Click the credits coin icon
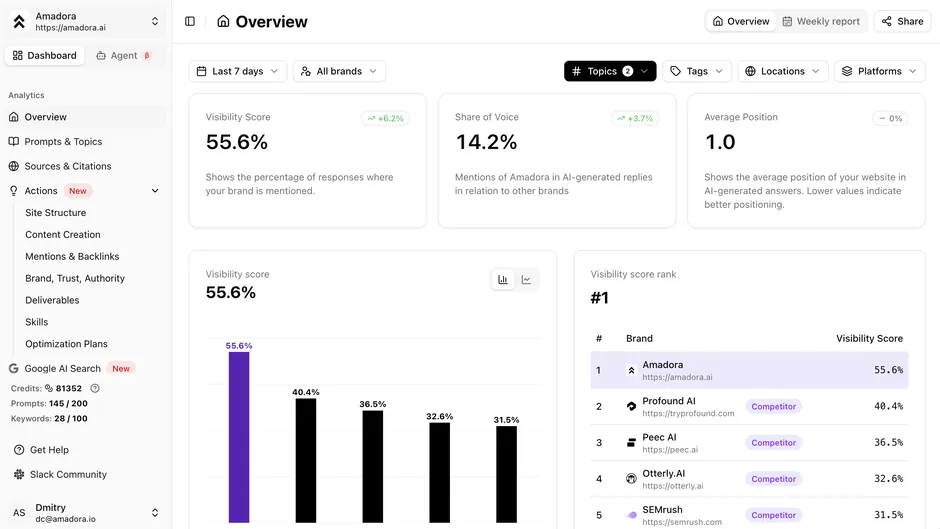 (x=49, y=388)
